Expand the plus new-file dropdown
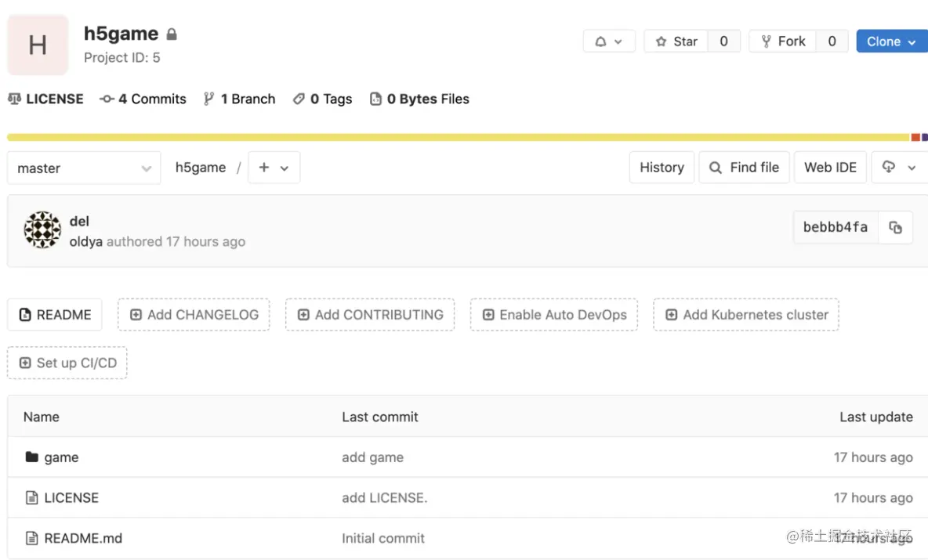 point(274,168)
